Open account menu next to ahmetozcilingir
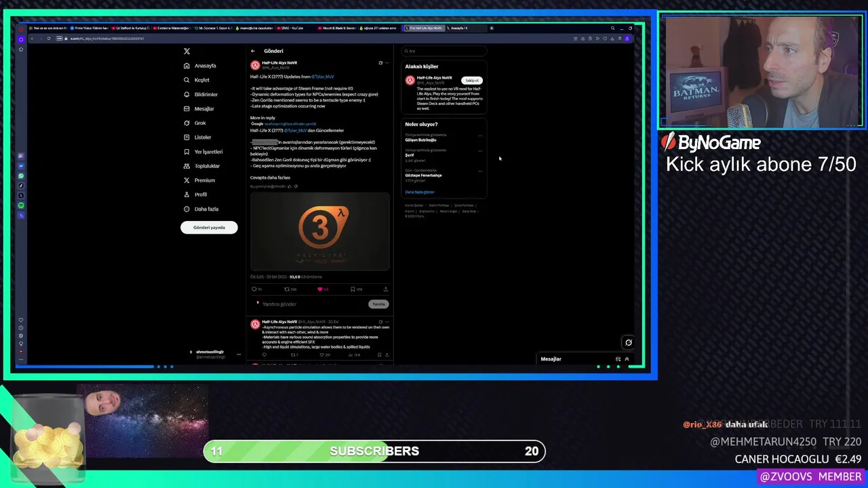The image size is (868, 488). tap(238, 354)
